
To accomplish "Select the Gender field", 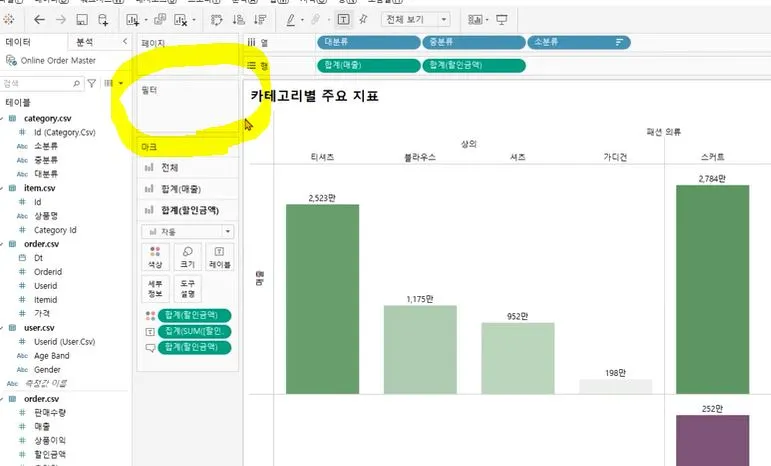I will pyautogui.click(x=47, y=370).
